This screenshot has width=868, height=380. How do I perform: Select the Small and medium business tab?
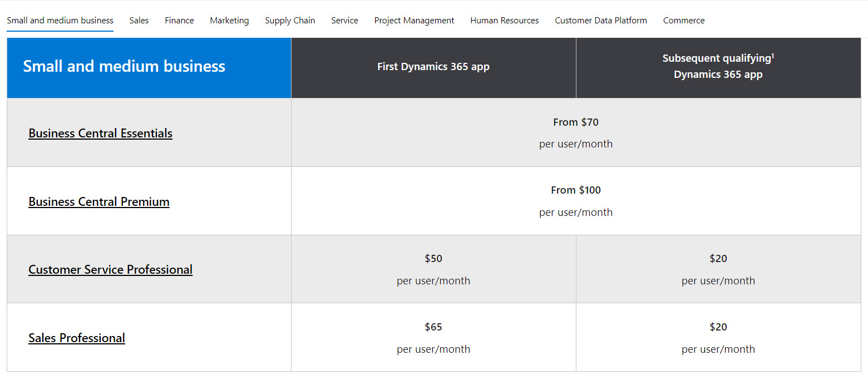pyautogui.click(x=60, y=21)
